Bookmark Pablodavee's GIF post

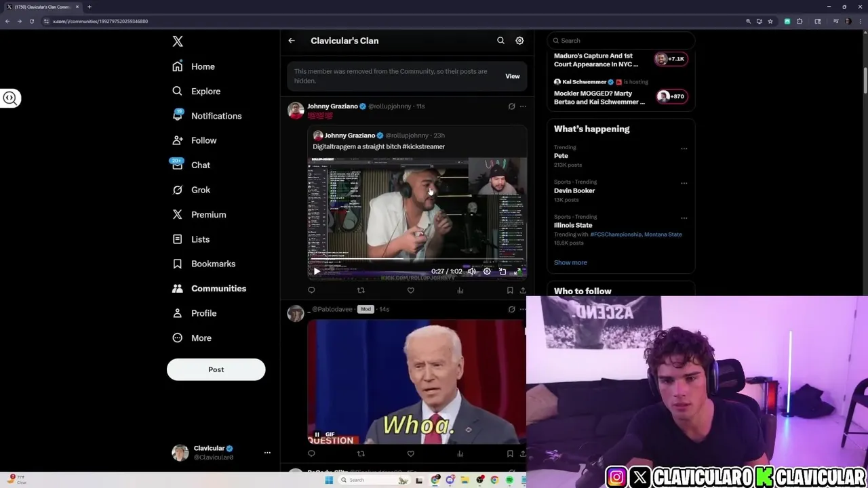tap(510, 453)
